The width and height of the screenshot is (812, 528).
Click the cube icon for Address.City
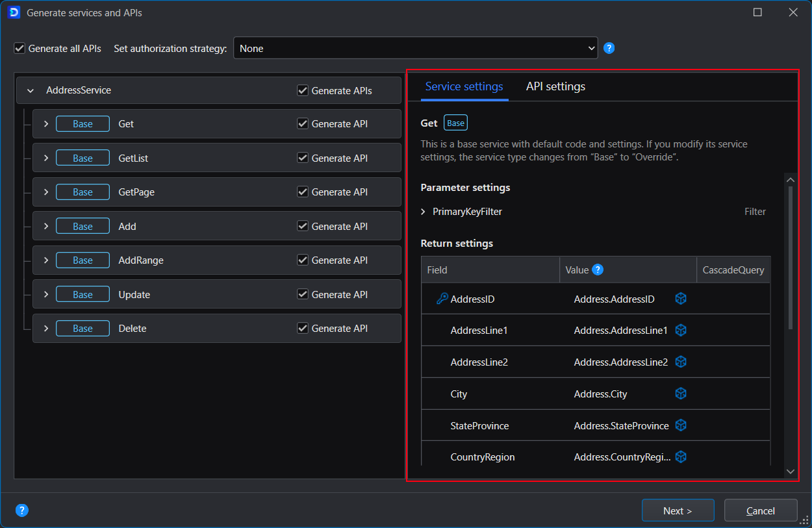681,394
